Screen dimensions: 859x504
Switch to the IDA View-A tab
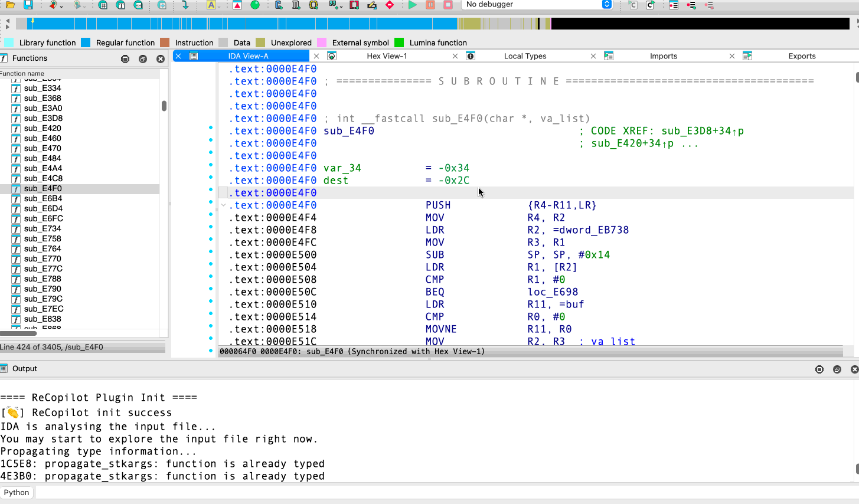pos(248,56)
